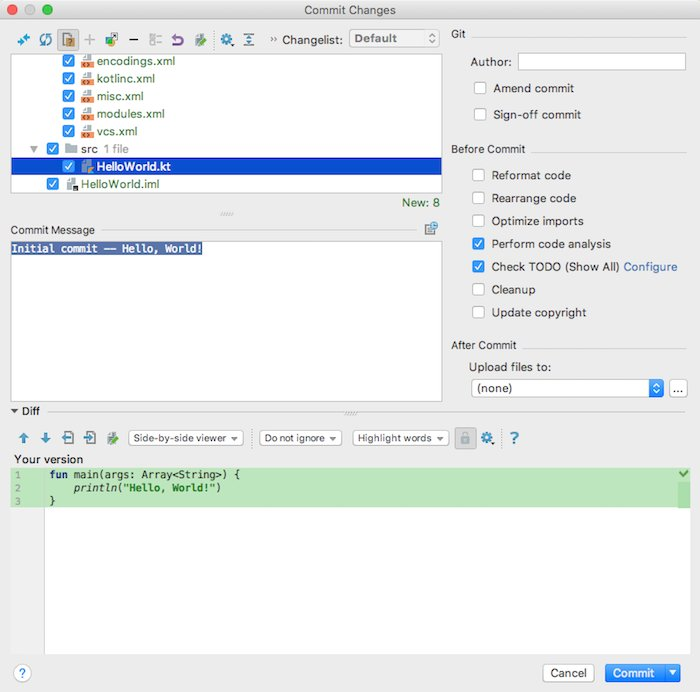Click the commit message text area
The width and height of the screenshot is (700, 692).
[x=226, y=321]
